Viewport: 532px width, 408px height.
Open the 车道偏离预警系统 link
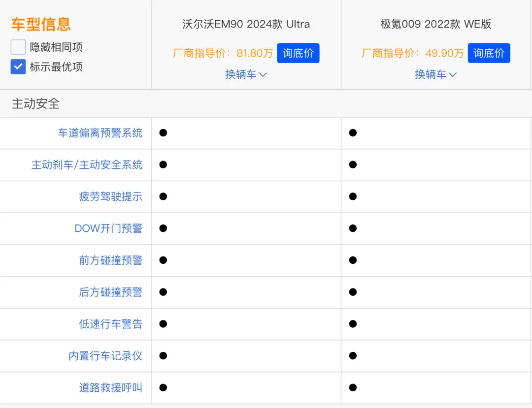click(100, 133)
